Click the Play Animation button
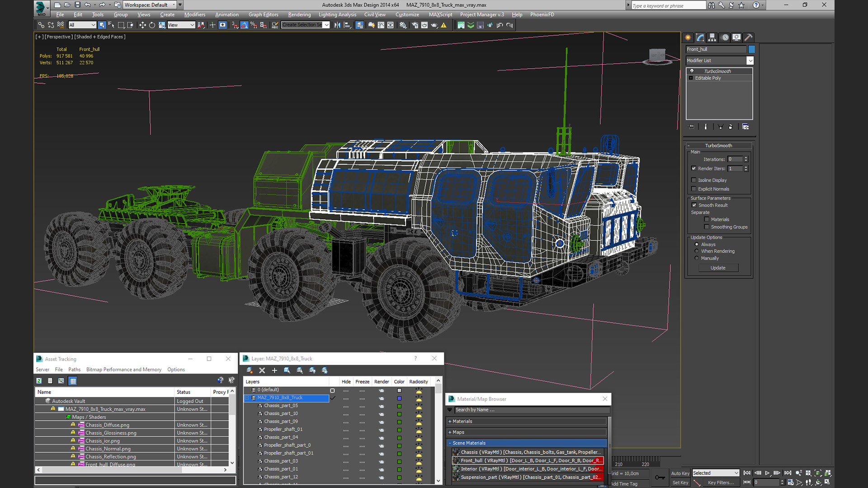The width and height of the screenshot is (868, 488). coord(767,473)
